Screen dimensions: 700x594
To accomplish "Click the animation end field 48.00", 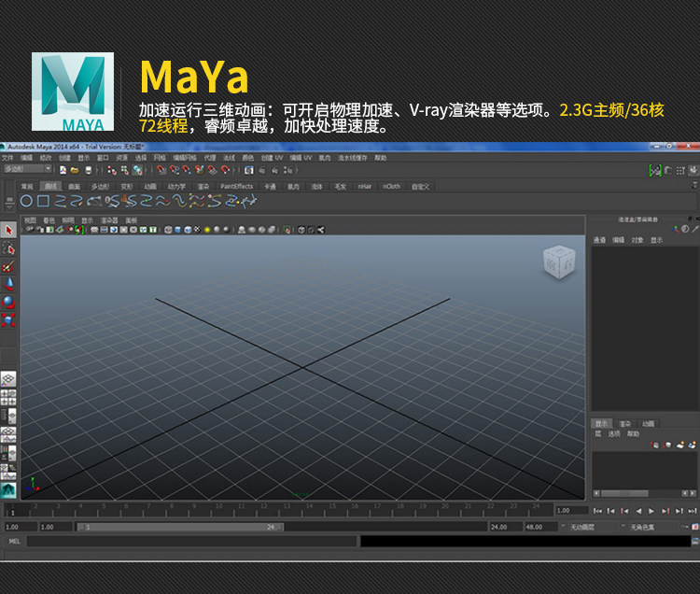I will (540, 527).
